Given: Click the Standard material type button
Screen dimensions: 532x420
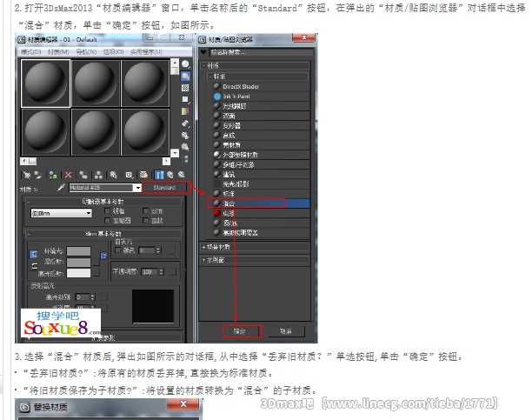Looking at the screenshot, I should click(x=164, y=188).
